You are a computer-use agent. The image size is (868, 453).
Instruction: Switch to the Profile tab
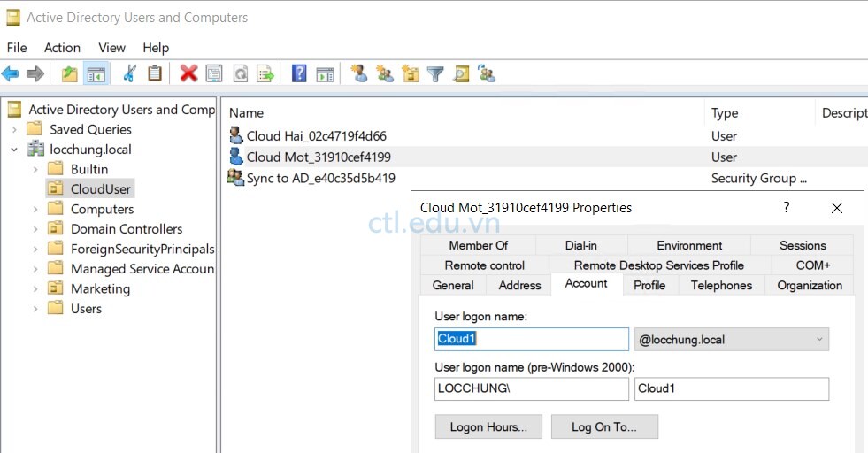[x=649, y=285]
